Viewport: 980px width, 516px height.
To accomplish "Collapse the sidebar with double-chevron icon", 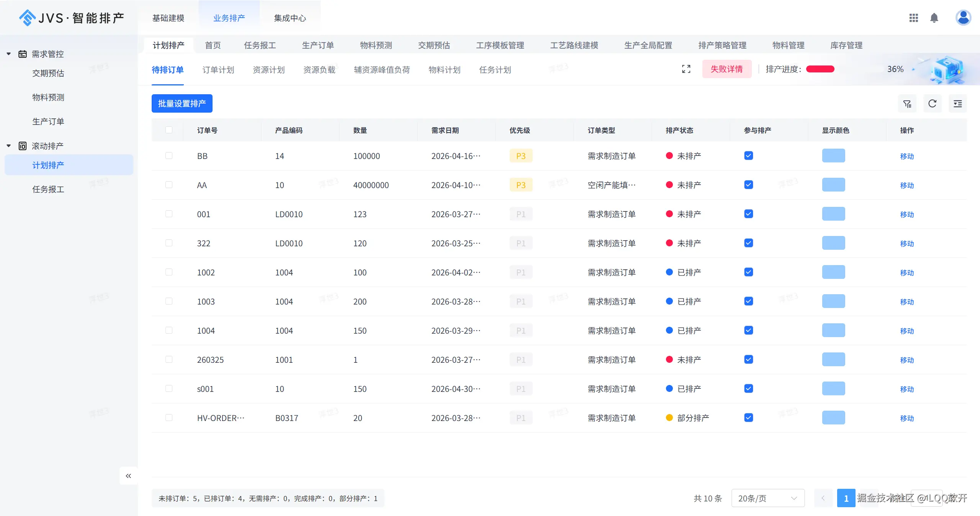I will click(x=128, y=476).
